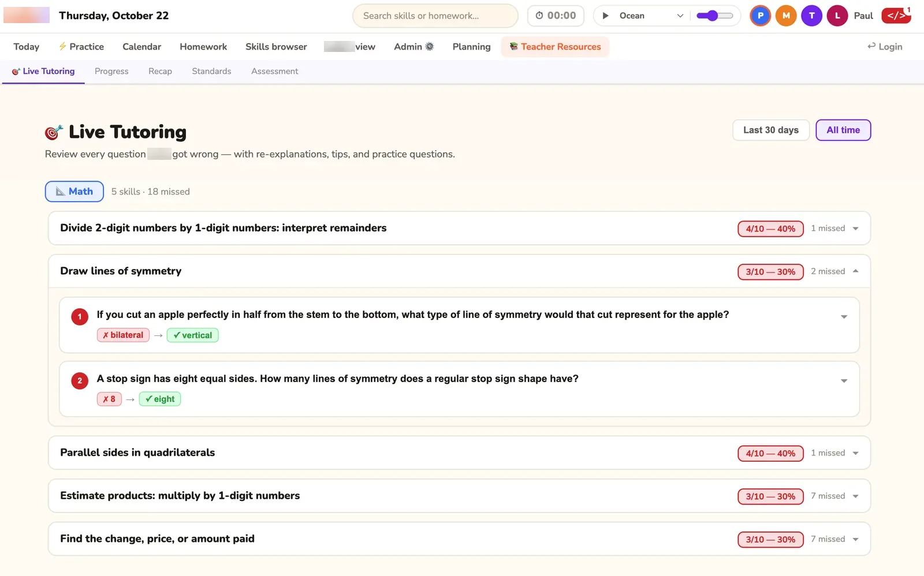Image resolution: width=924 pixels, height=576 pixels.
Task: Filter to Last 30 days
Action: tap(771, 130)
